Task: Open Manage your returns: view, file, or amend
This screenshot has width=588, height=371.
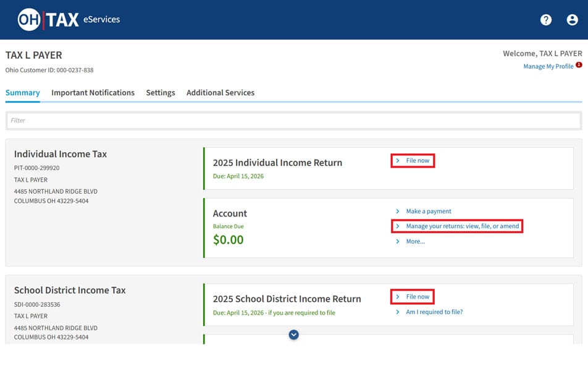Action: [462, 226]
